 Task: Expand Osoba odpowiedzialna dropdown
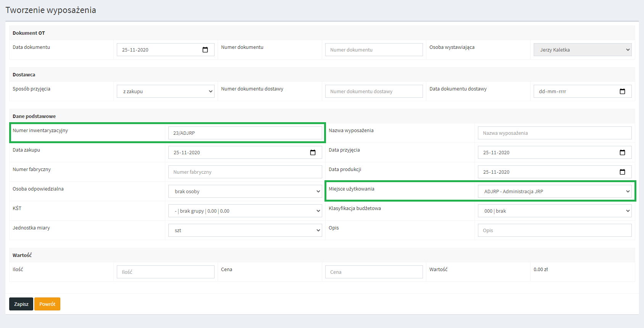pyautogui.click(x=245, y=192)
